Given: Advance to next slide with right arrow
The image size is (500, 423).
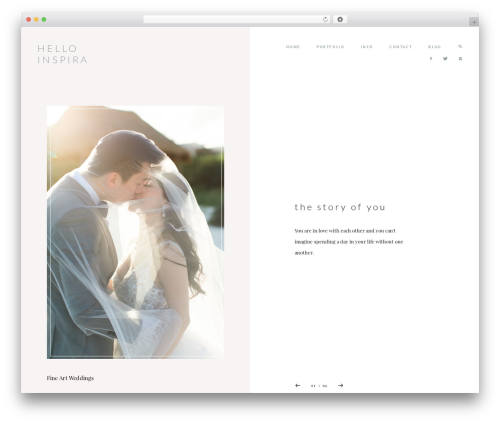Looking at the screenshot, I should pos(340,385).
